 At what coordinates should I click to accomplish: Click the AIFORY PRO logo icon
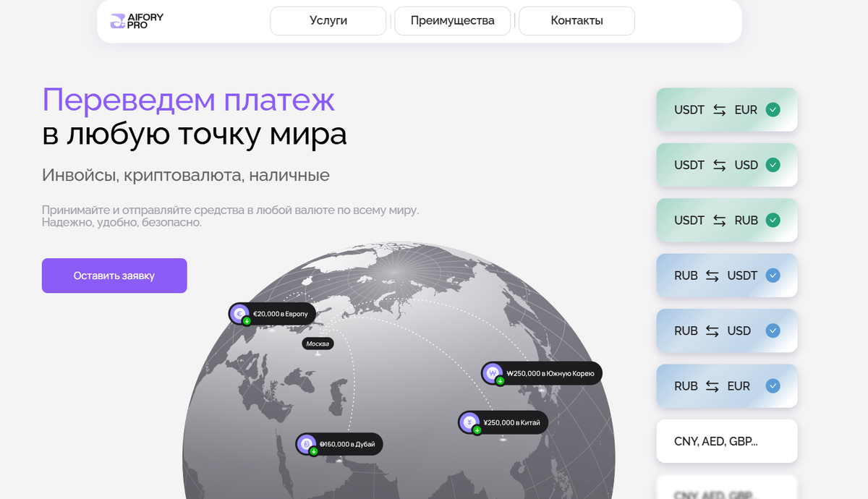[x=118, y=20]
